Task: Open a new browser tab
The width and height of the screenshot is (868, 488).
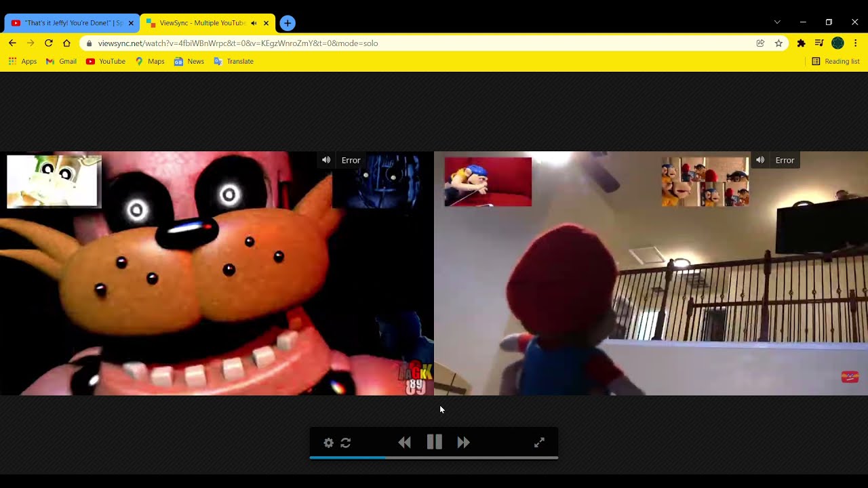Action: tap(288, 23)
